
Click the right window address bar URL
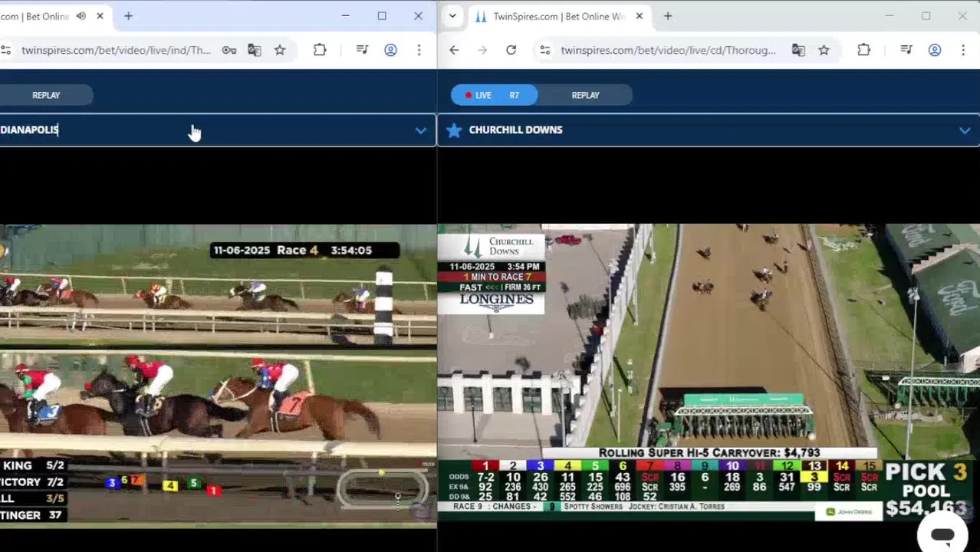tap(668, 51)
